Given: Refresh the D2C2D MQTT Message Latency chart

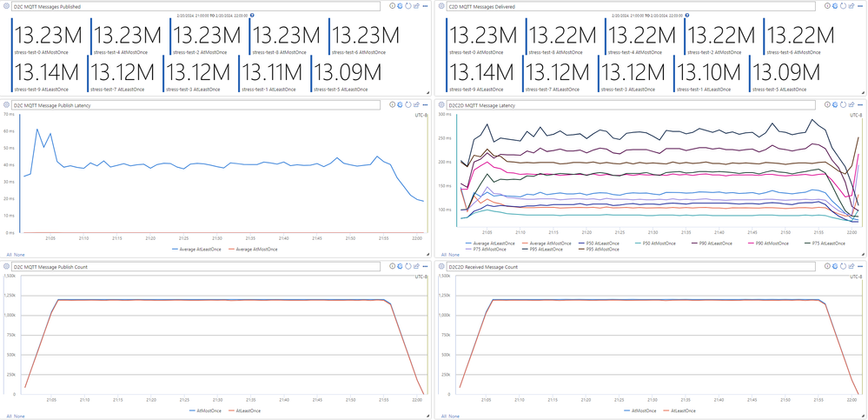Looking at the screenshot, I should point(843,104).
